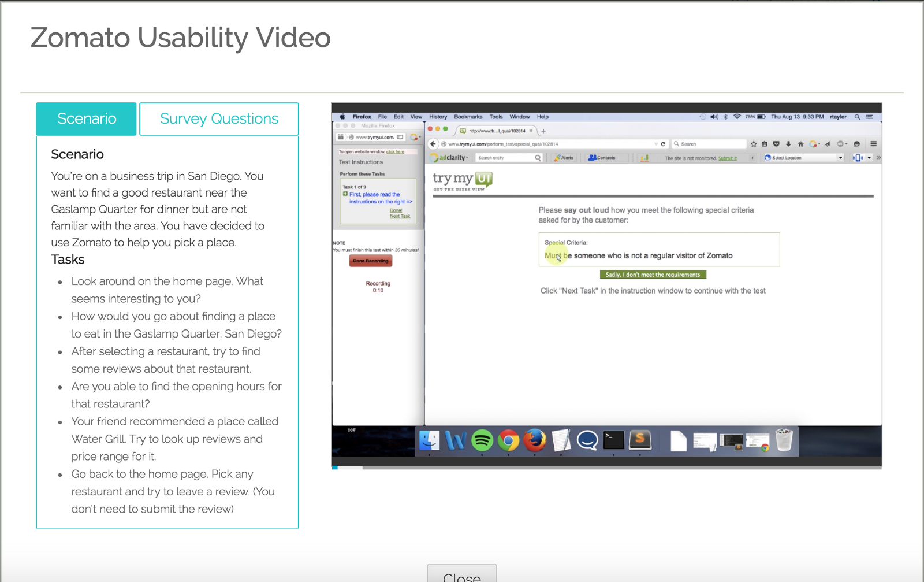Click the Notification Center list icon

(x=869, y=117)
